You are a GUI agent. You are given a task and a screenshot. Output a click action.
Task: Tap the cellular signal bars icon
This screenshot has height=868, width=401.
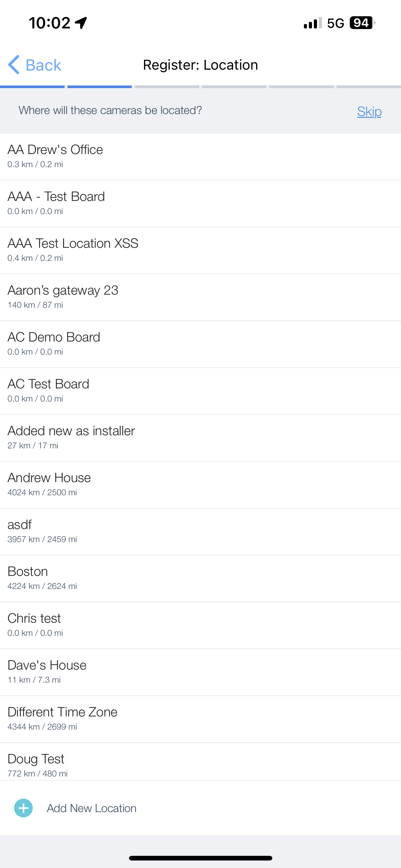[x=312, y=23]
